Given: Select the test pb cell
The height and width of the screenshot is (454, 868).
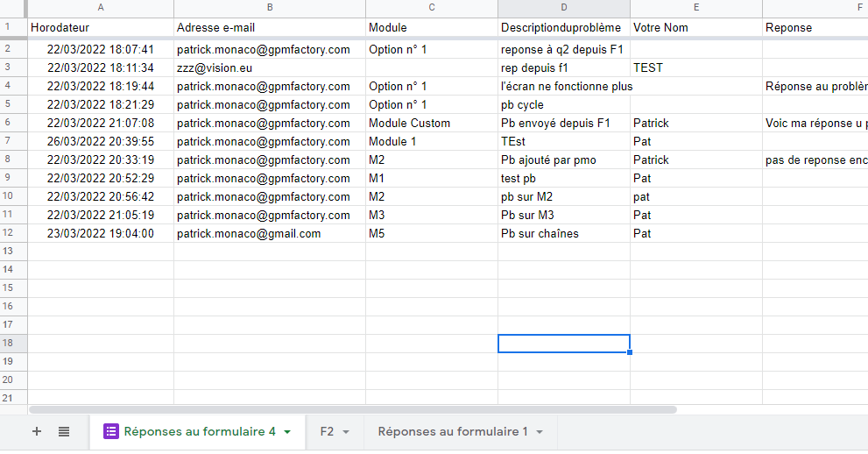Looking at the screenshot, I should pos(563,178).
